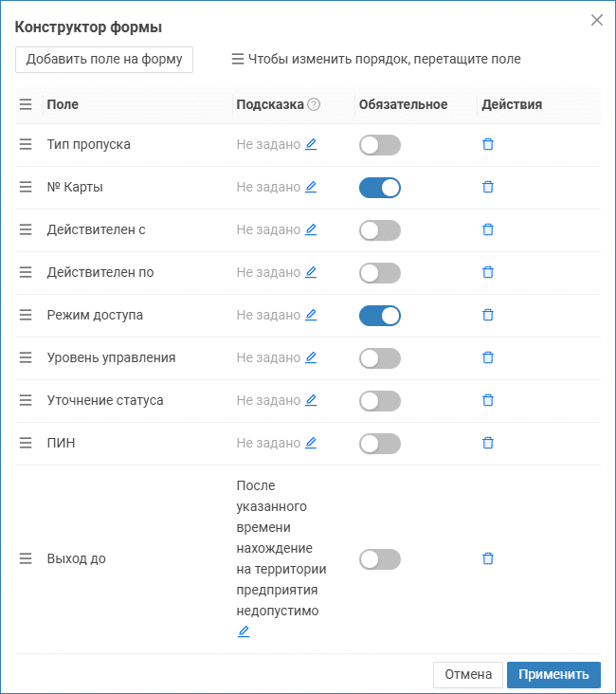Edit hint pencil for Режим доступа
This screenshot has width=616, height=694.
pos(311,315)
